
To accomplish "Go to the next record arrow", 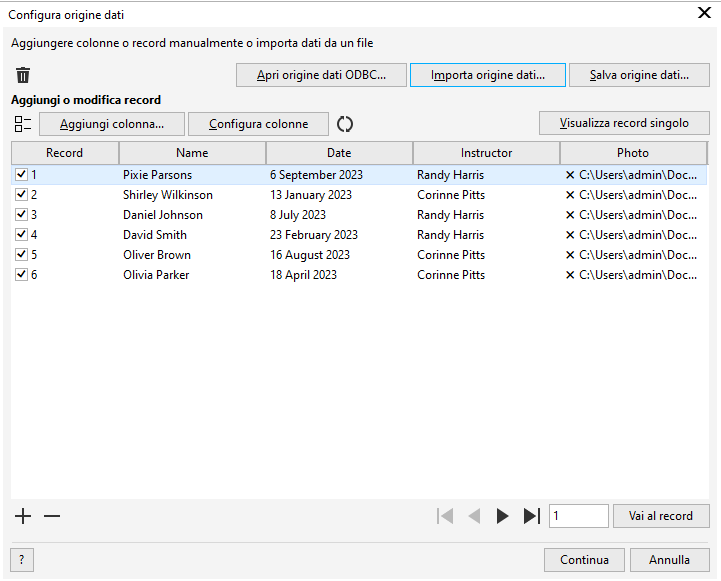I will 503,516.
